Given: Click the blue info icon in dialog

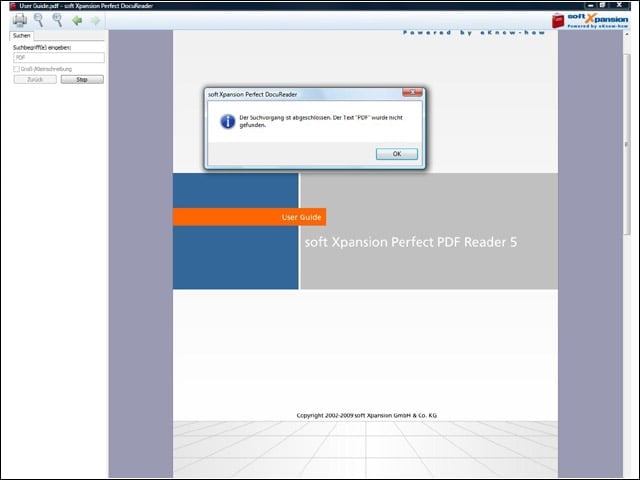Looking at the screenshot, I should click(x=227, y=121).
